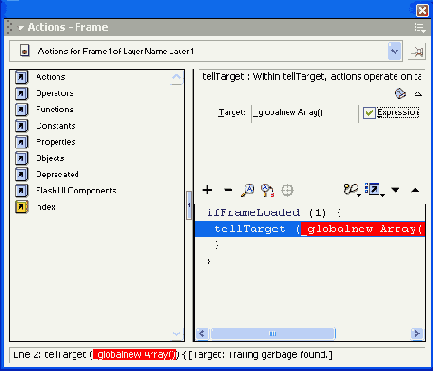Screen dimensions: 433x371
Task: Add a new action with plus icon
Action: pos(207,190)
